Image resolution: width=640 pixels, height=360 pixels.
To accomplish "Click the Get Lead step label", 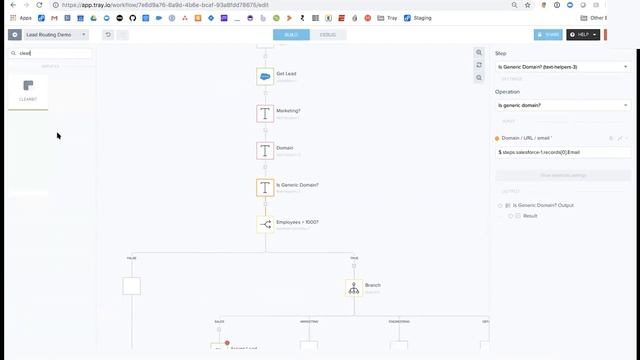I will pos(286,73).
